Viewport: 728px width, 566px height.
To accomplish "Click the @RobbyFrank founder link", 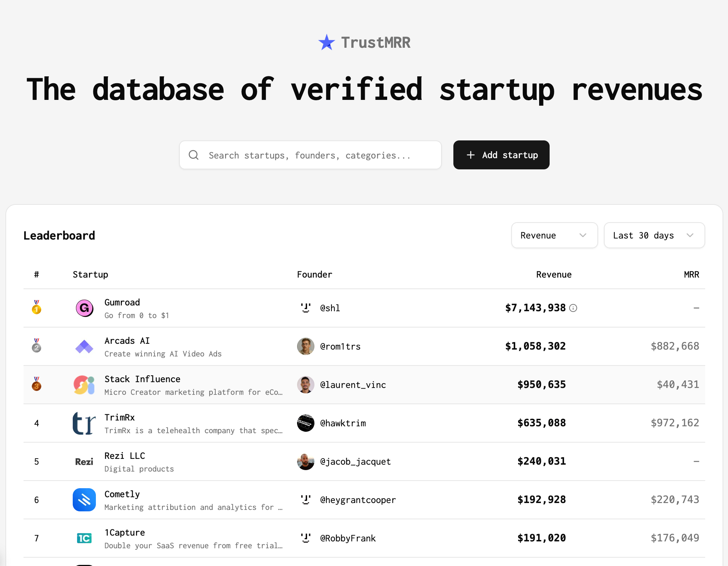I will pyautogui.click(x=348, y=538).
